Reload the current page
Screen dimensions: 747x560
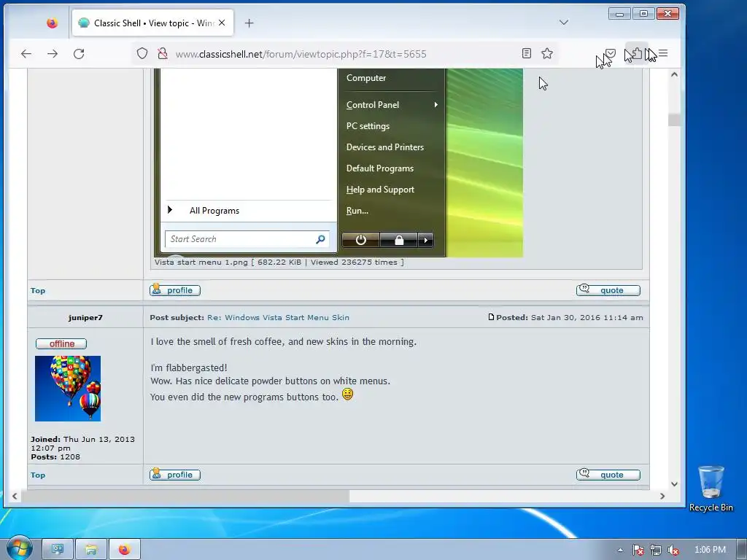[x=79, y=54]
